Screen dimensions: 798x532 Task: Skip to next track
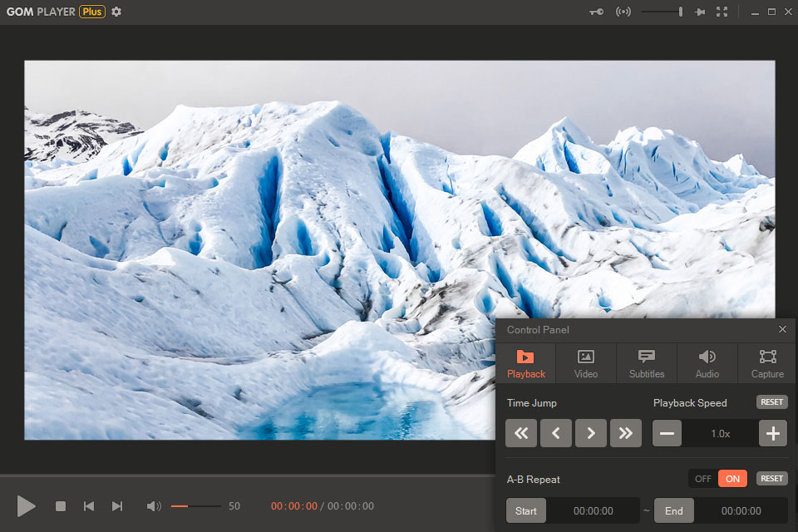117,506
